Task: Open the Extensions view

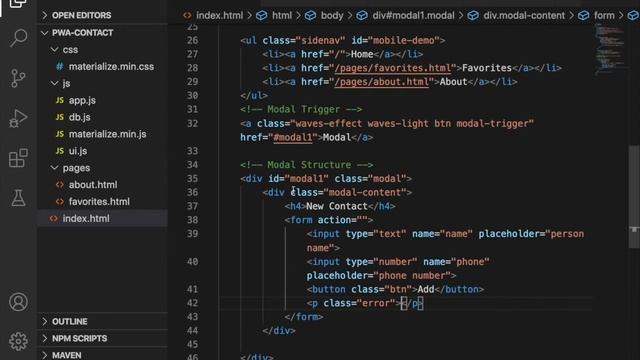Action: 18,158
